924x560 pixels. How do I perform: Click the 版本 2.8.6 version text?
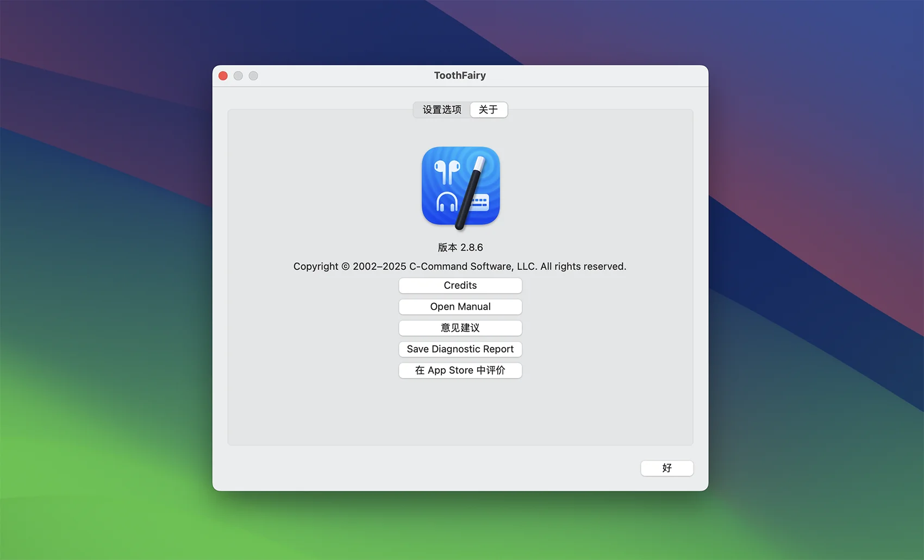pyautogui.click(x=460, y=248)
